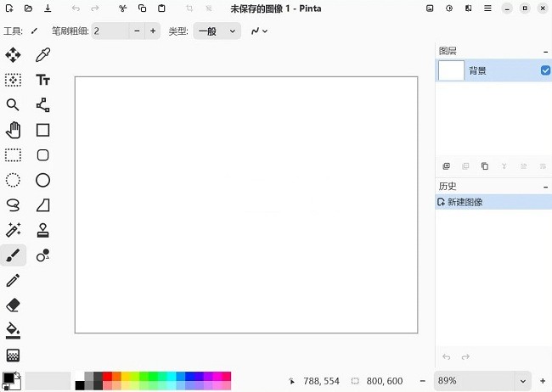Viewport: 552px width, 392px height.
Task: Select the Lasso Select tool
Action: [x=13, y=205]
